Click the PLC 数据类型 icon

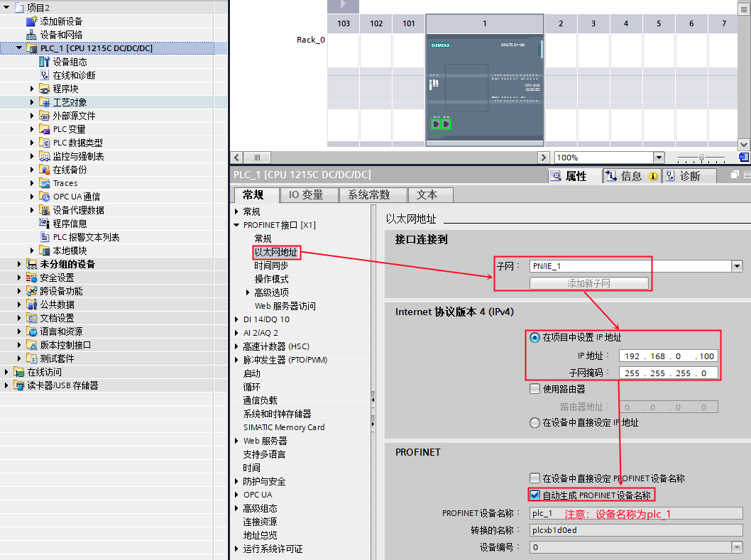[44, 142]
